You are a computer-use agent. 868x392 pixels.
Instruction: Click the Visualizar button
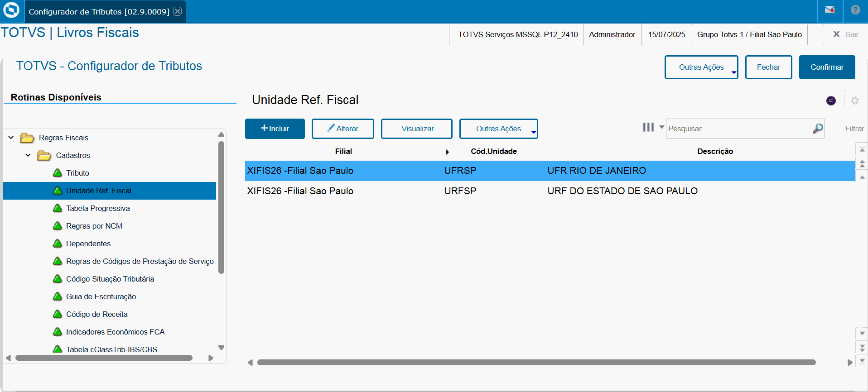point(417,129)
